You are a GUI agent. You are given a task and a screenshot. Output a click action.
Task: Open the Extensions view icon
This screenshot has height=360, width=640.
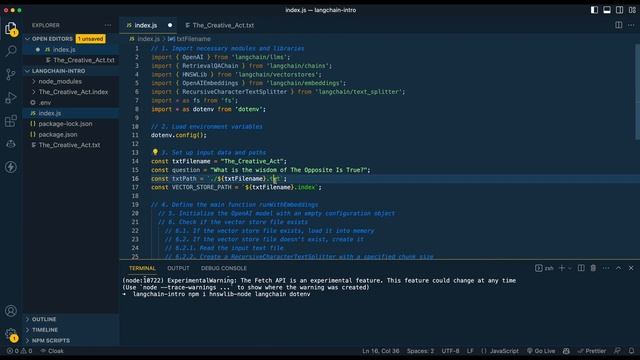click(x=11, y=121)
